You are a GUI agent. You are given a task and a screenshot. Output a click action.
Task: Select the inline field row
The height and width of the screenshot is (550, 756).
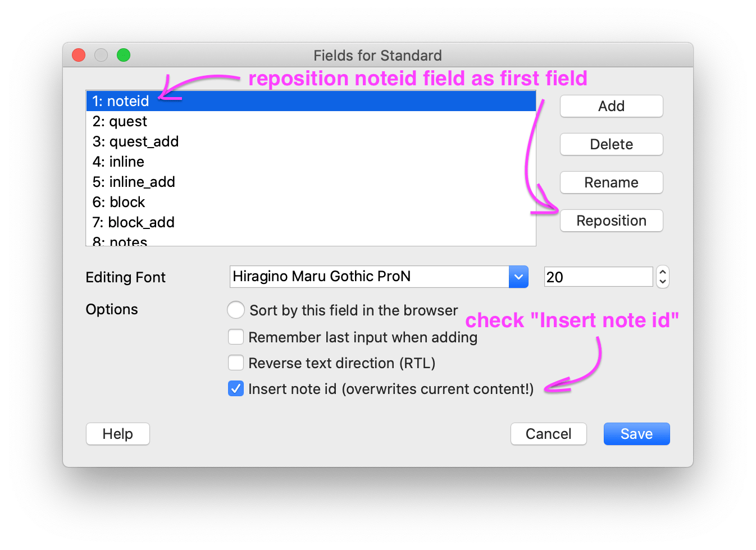(119, 162)
